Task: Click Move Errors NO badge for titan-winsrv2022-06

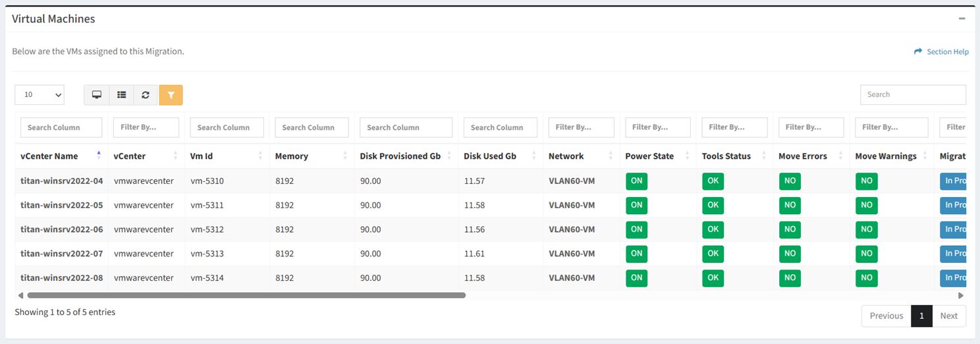Action: [790, 229]
